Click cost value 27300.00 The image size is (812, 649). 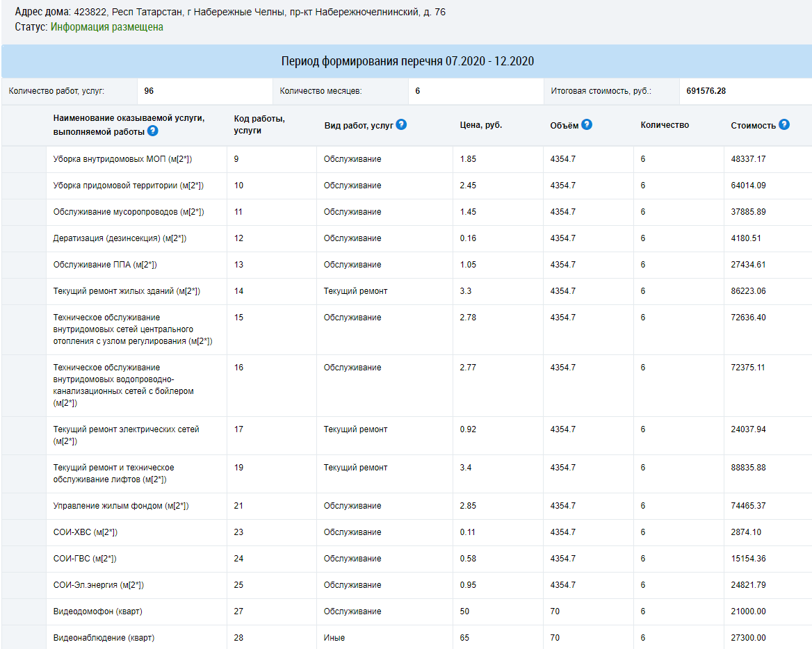(x=748, y=638)
